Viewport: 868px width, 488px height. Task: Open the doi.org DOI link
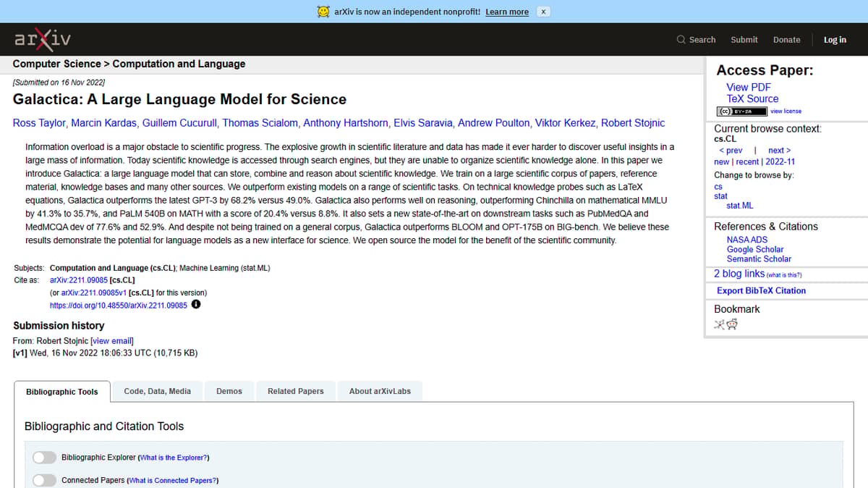(119, 306)
